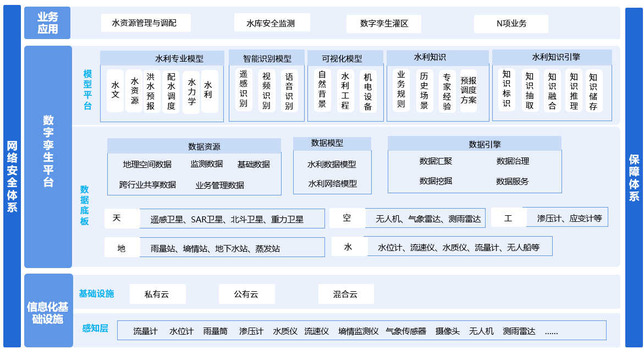Toggle the 私有云 infrastructure option
Viewport: 644px width, 349px height.
(157, 293)
